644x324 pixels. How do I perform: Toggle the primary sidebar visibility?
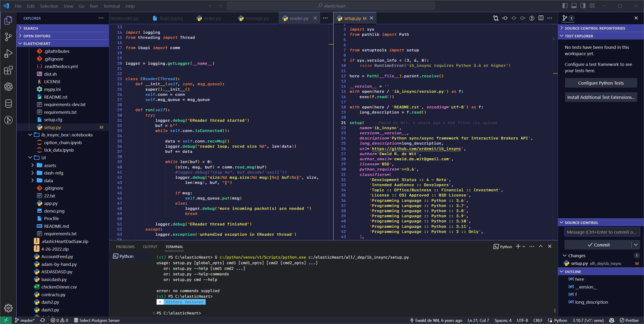[565, 6]
